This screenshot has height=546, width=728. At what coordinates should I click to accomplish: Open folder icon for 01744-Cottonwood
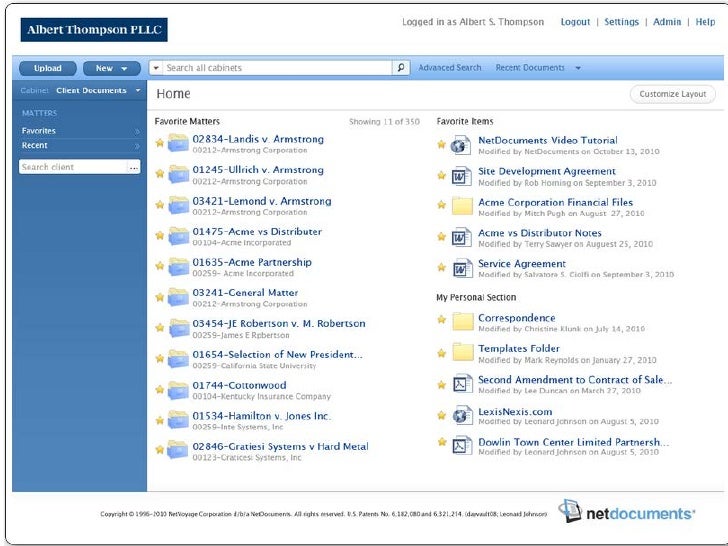pyautogui.click(x=178, y=389)
